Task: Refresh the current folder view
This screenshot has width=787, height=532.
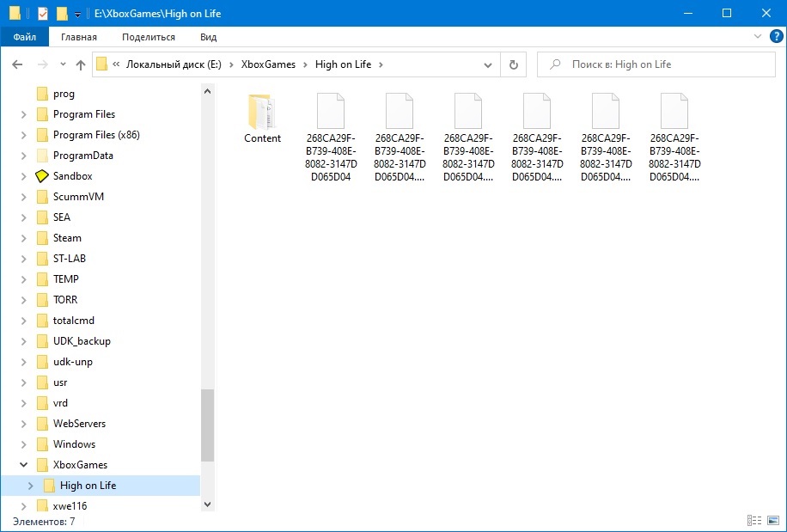Action: (x=513, y=64)
